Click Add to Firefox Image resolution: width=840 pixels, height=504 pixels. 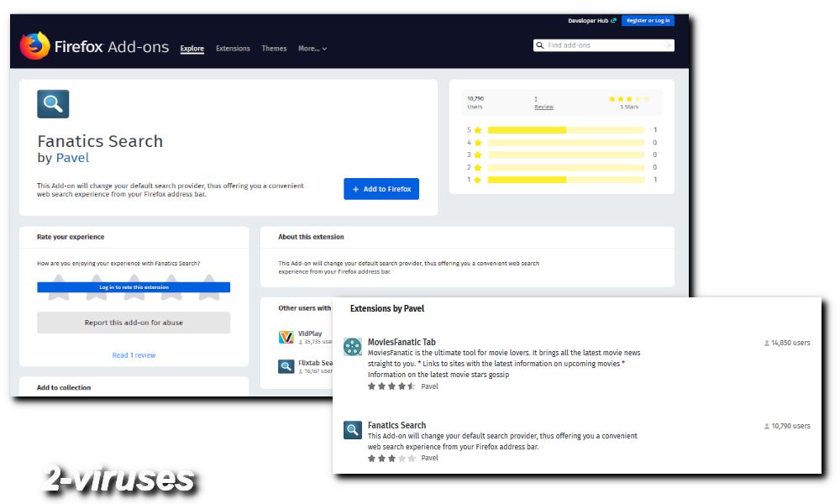coord(381,188)
